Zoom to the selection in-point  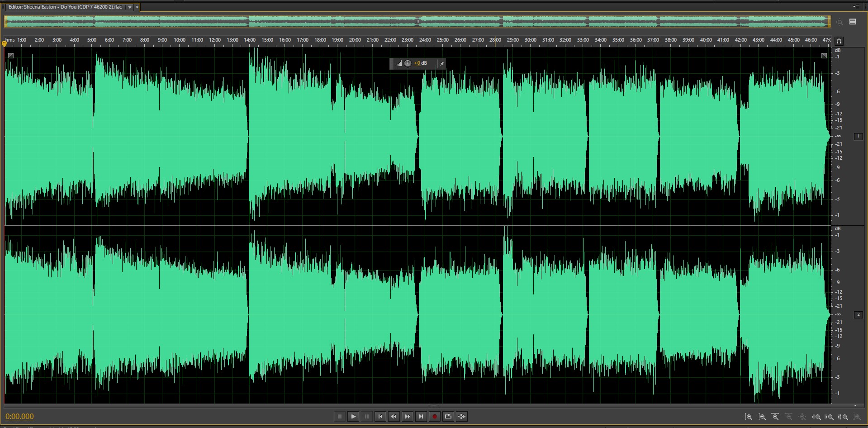[816, 417]
